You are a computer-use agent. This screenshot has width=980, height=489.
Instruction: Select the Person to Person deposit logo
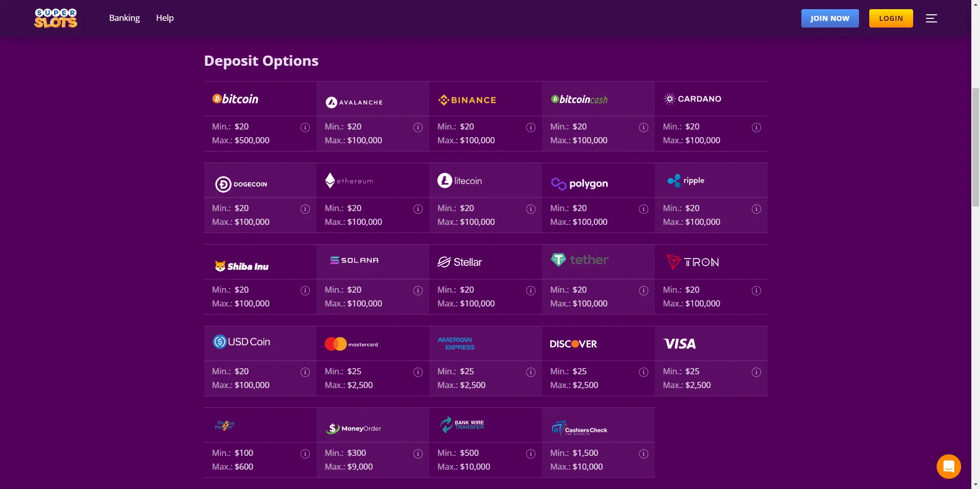click(x=225, y=425)
